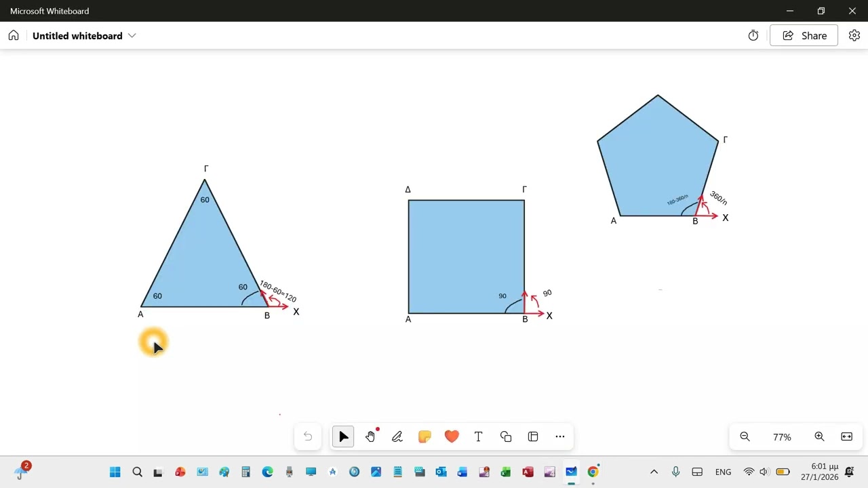
Task: Open the heart reactions tool
Action: click(452, 436)
